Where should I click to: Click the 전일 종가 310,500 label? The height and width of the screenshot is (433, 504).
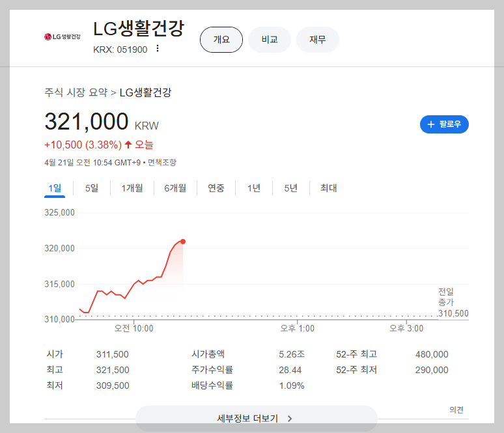[x=453, y=303]
